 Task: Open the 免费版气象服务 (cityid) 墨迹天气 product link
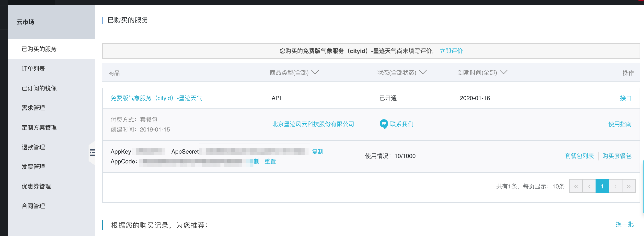click(x=156, y=98)
